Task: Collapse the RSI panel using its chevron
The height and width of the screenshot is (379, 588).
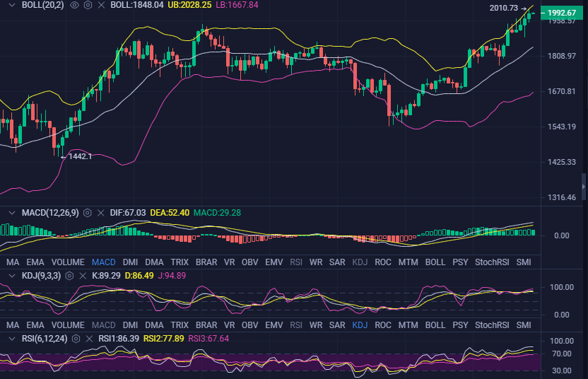Action: tap(11, 338)
